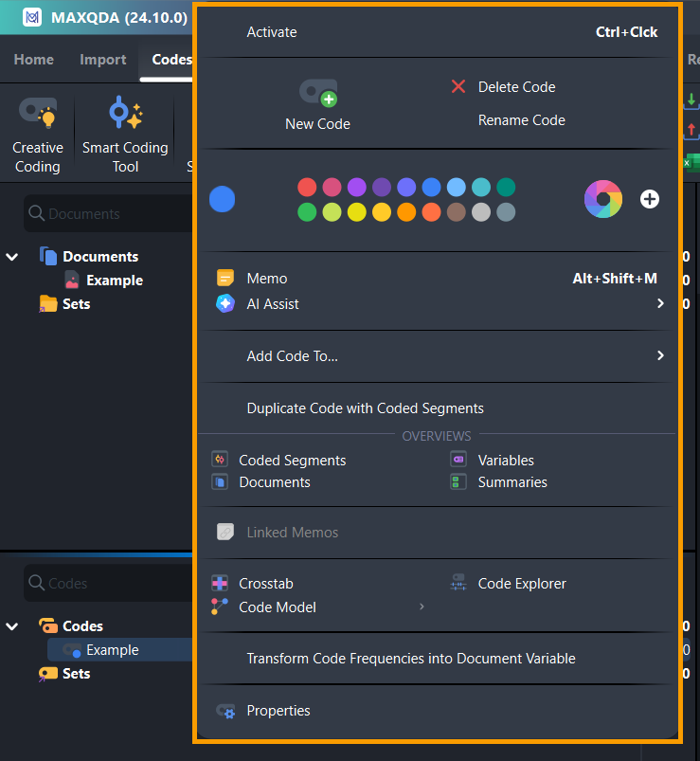Image resolution: width=700 pixels, height=761 pixels.
Task: Open code Properties
Action: (x=278, y=711)
